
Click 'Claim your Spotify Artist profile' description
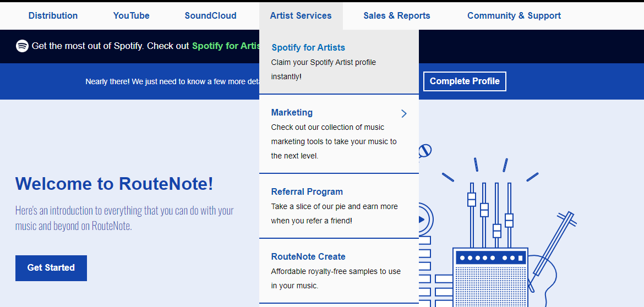[323, 69]
